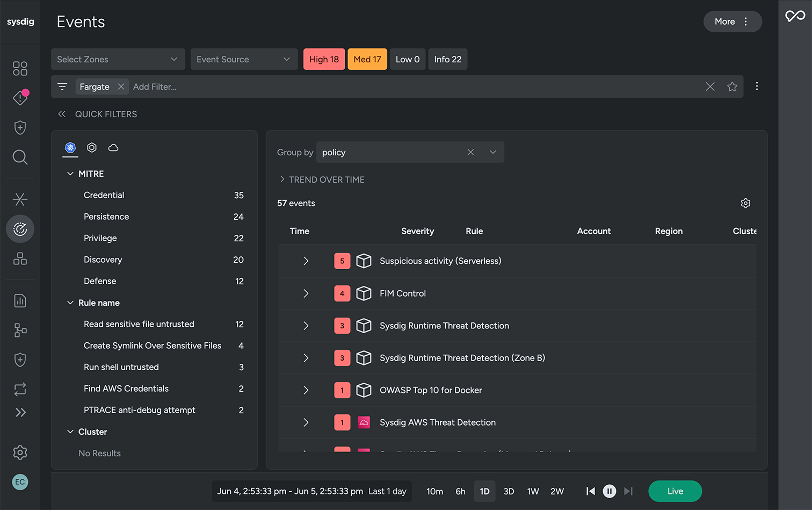
Task: Switch to Live mode
Action: click(x=675, y=491)
